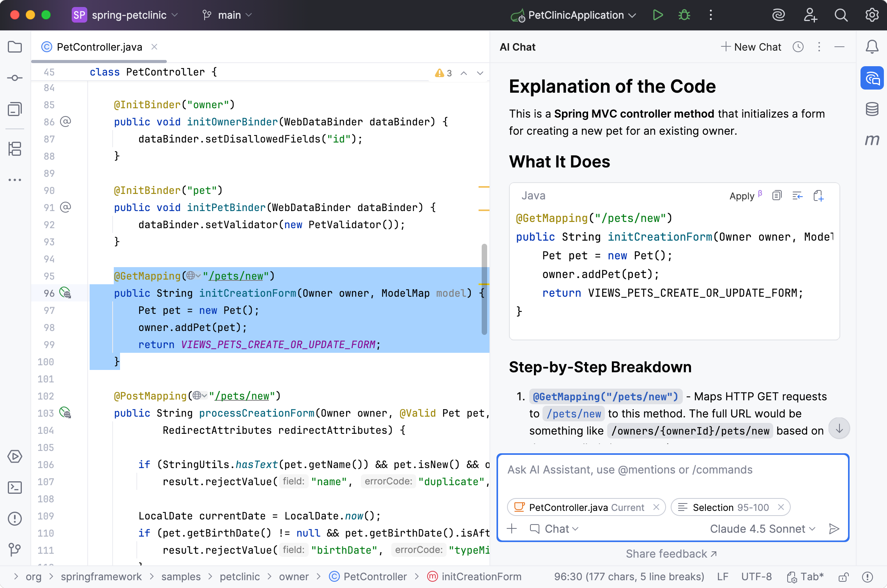Open the Structure tool window
887x588 pixels.
(x=15, y=149)
